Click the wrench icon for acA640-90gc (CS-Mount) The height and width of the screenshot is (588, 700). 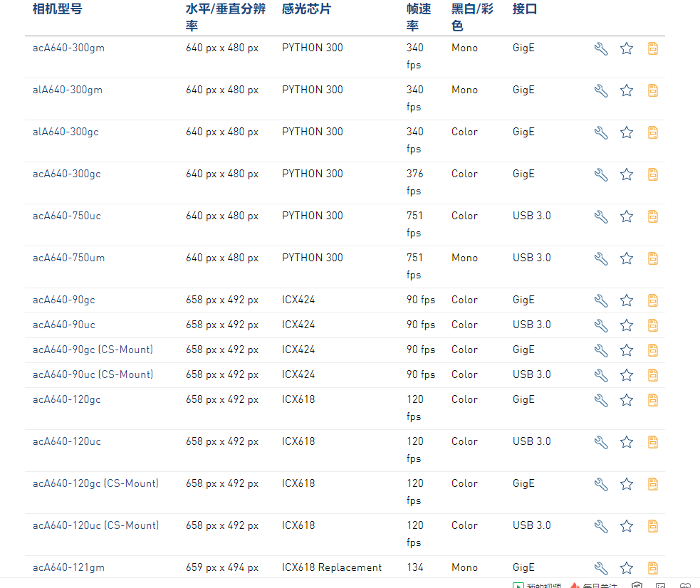[x=601, y=350]
